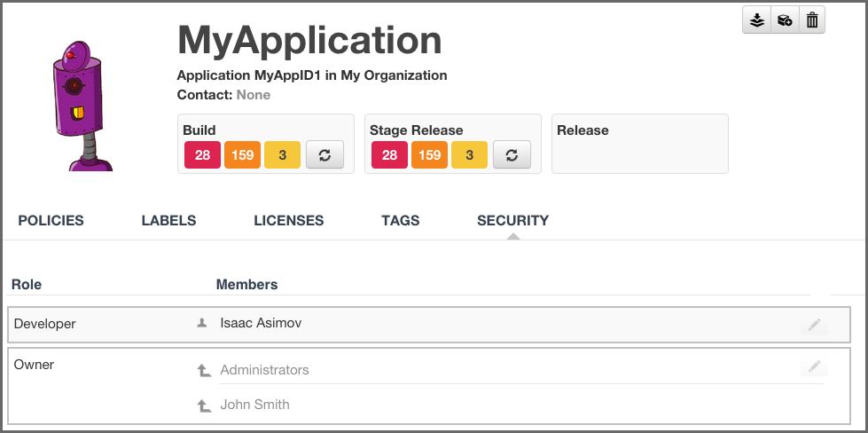
Task: Open the LICENSES tab
Action: click(x=289, y=220)
